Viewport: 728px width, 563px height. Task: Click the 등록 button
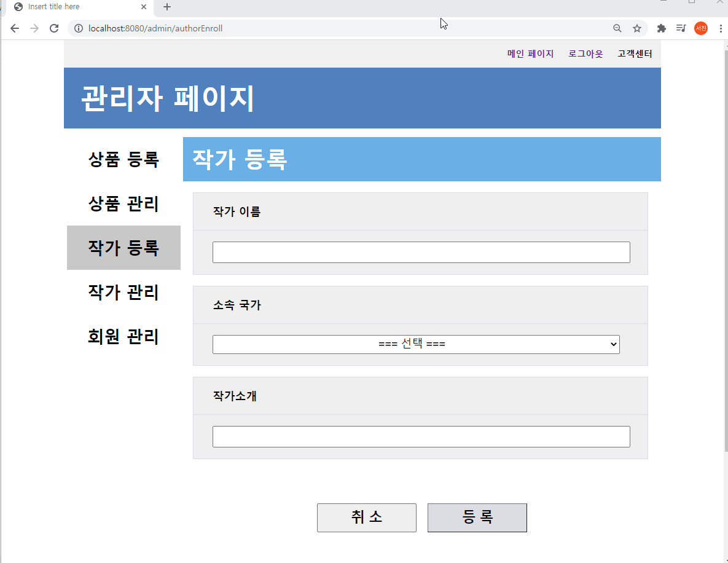[x=477, y=518]
